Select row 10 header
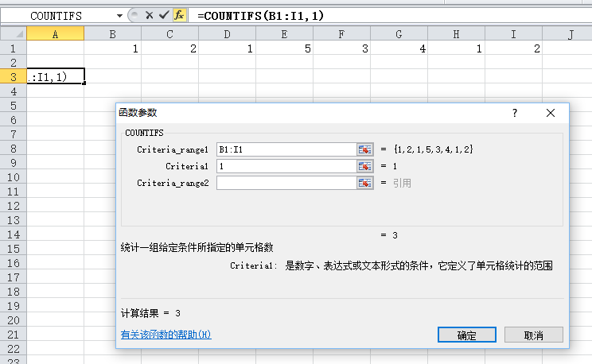The height and width of the screenshot is (364, 592). click(14, 177)
